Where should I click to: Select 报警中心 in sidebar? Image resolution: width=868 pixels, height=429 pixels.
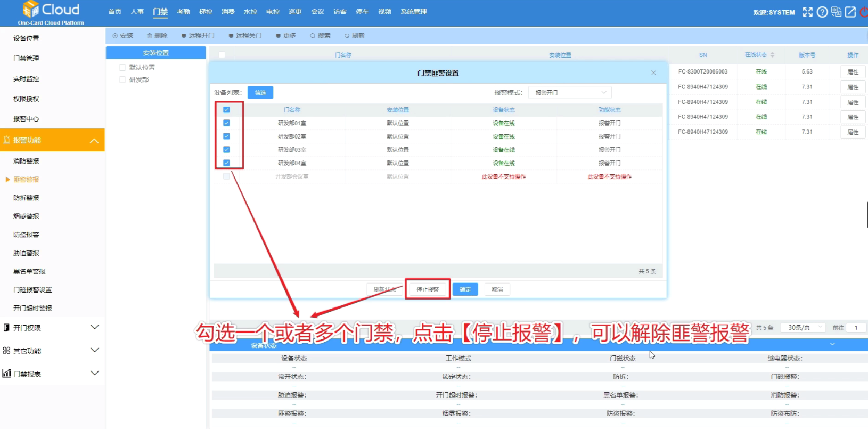[26, 119]
